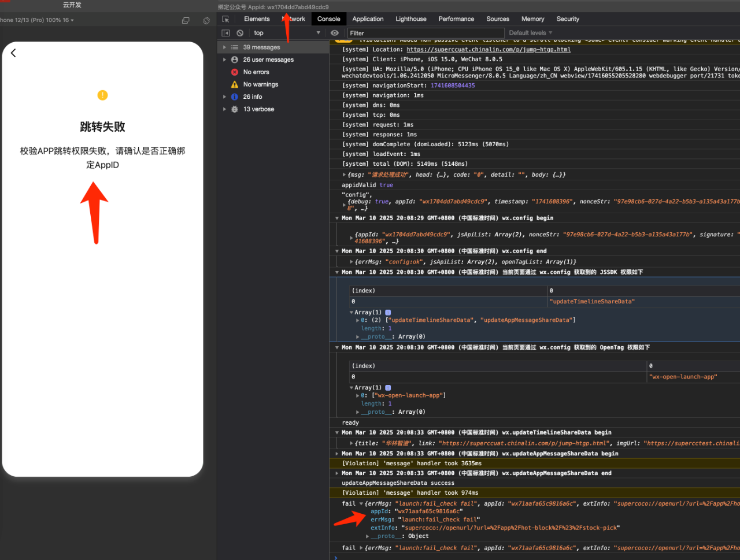Viewport: 740px width, 560px height.
Task: Click the inspect element picker icon
Action: (x=225, y=19)
